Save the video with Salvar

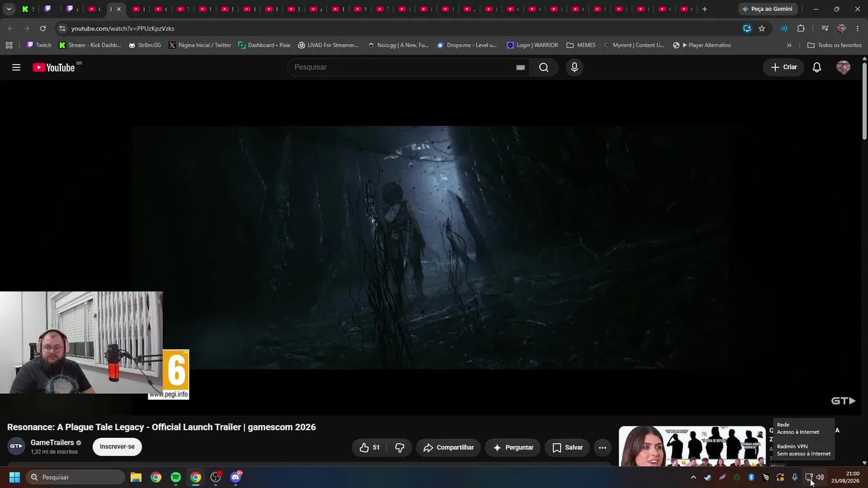567,447
